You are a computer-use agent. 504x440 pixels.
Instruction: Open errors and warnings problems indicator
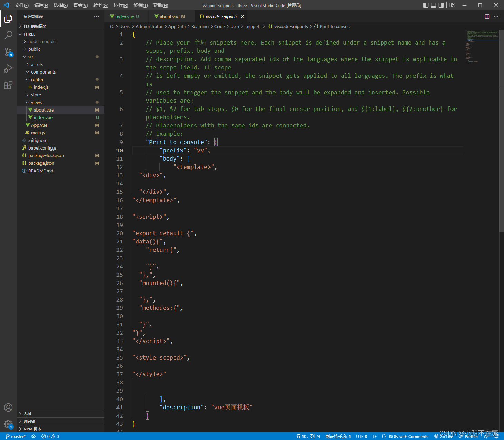tap(50, 436)
